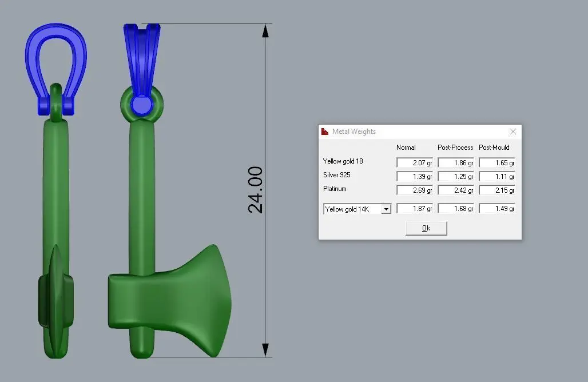Image resolution: width=588 pixels, height=382 pixels.
Task: Select the Yellow gold 18 Normal weight field
Action: coord(414,163)
